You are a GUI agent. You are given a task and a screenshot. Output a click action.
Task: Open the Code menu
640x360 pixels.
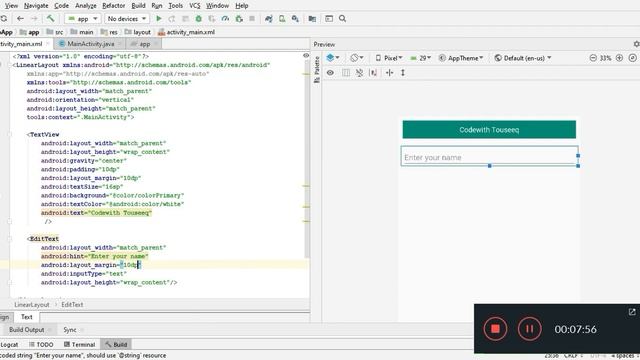[x=62, y=6]
